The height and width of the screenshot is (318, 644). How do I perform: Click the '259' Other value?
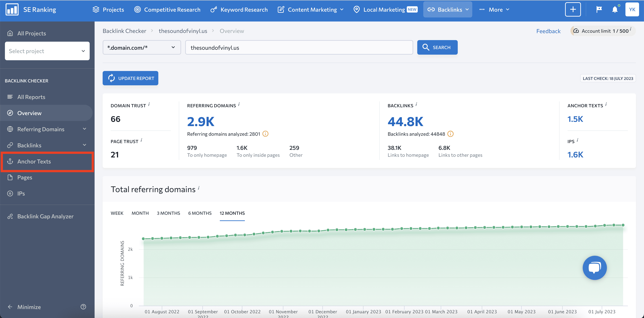coord(294,148)
